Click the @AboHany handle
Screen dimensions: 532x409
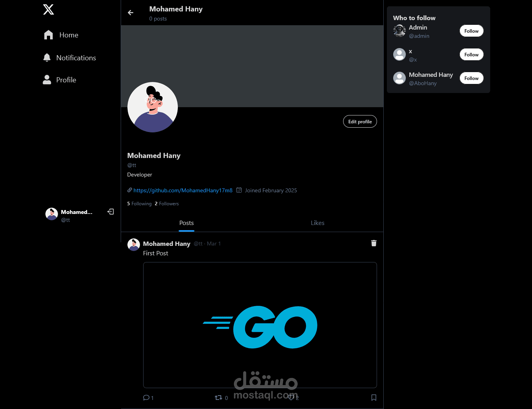[423, 83]
